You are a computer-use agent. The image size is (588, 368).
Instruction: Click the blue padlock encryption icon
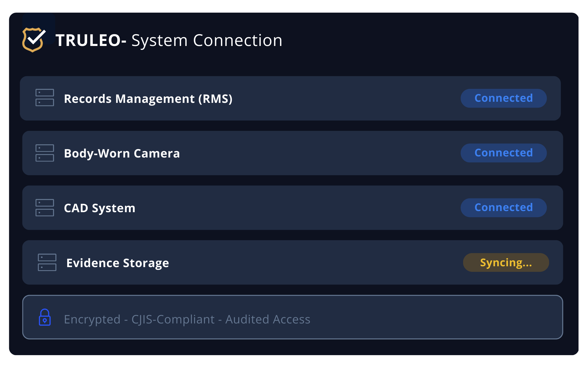[45, 317]
